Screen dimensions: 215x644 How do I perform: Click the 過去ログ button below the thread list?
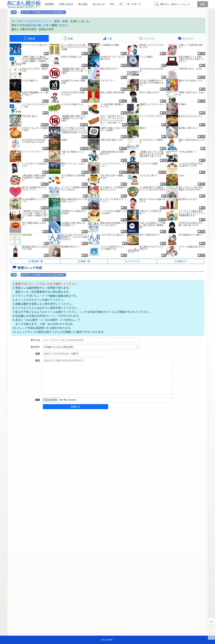tap(181, 261)
